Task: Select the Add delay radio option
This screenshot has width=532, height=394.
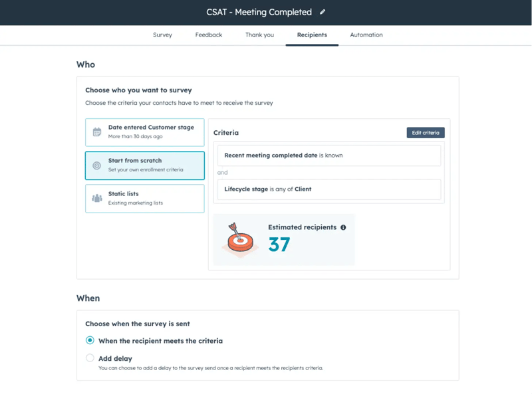Action: (x=90, y=358)
